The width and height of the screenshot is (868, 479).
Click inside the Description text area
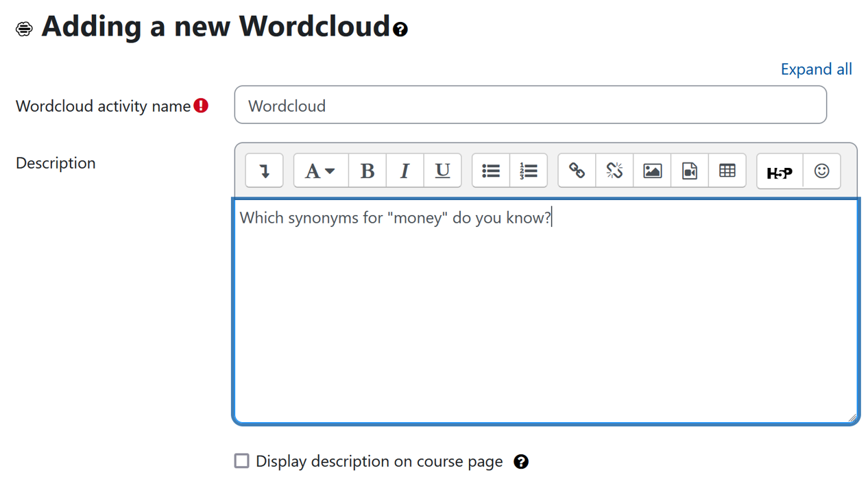(x=545, y=315)
